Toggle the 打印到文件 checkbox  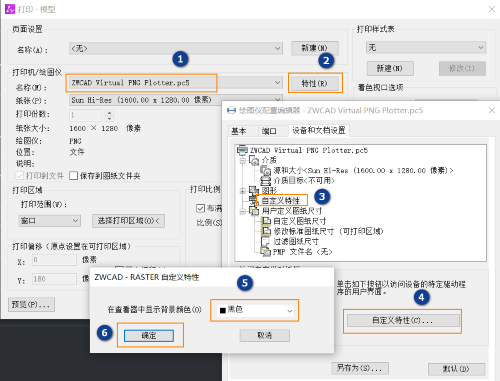pos(20,176)
